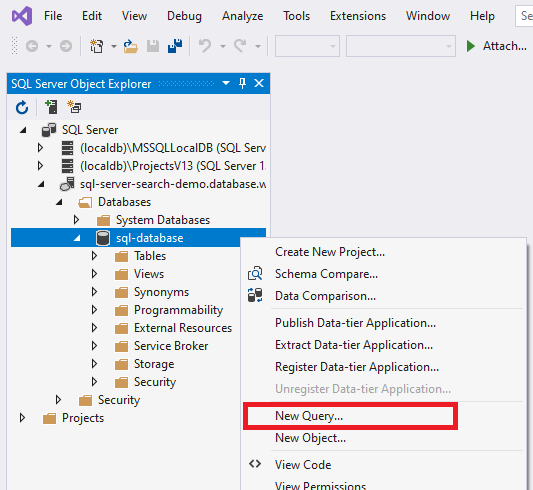Viewport: 533px width, 490px height.
Task: Expand the Programmability folder arrow
Action: click(x=94, y=310)
